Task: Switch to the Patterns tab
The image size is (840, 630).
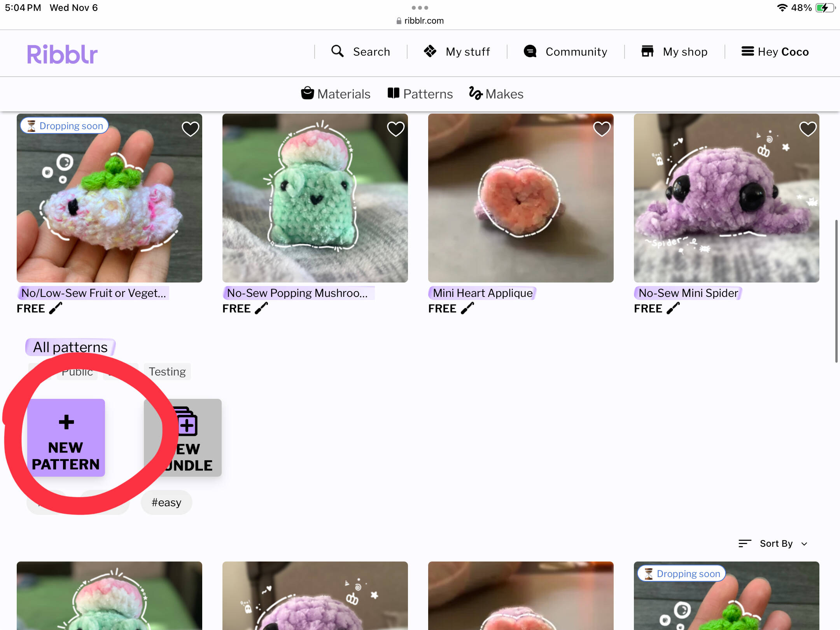Action: click(428, 94)
